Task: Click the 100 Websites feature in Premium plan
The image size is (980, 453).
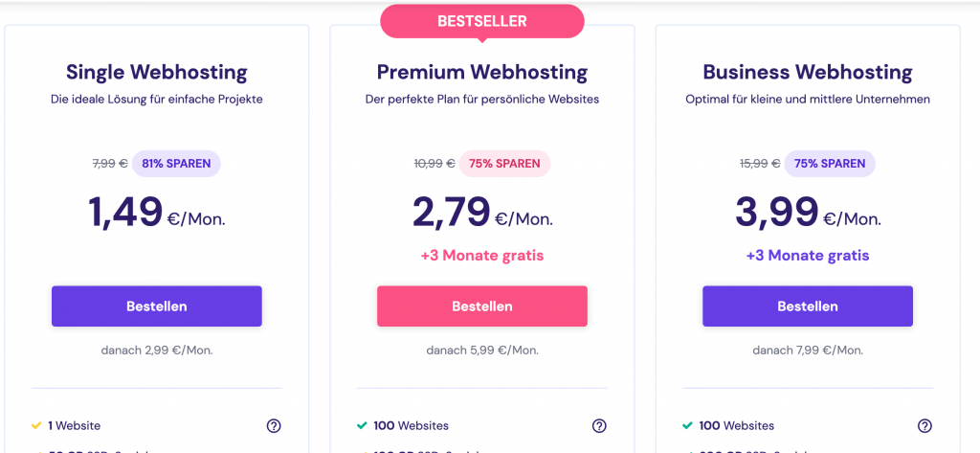Action: [411, 426]
